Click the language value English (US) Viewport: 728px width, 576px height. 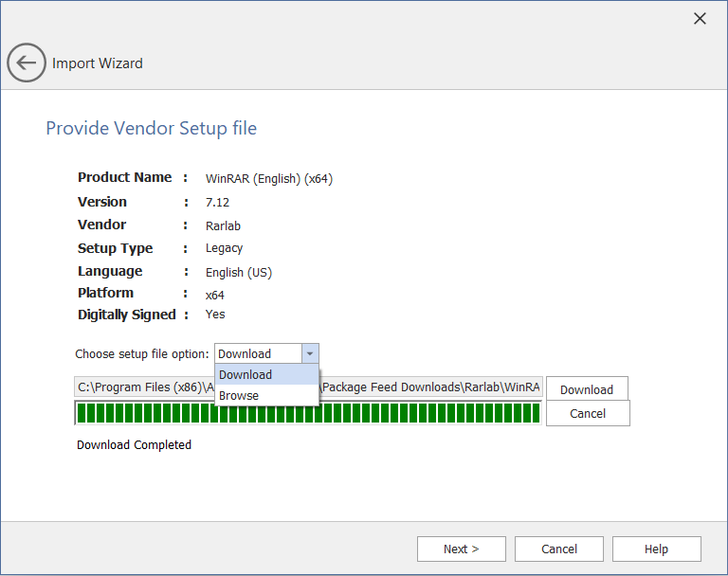coord(239,272)
